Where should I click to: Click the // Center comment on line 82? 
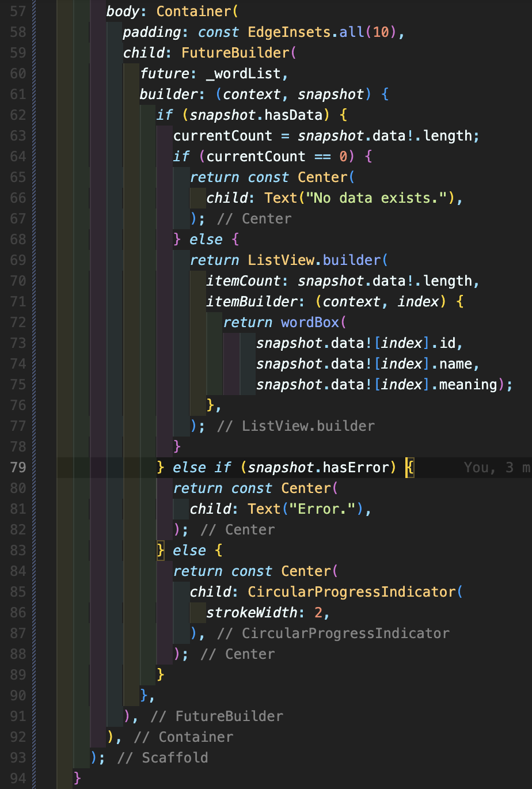pyautogui.click(x=238, y=529)
